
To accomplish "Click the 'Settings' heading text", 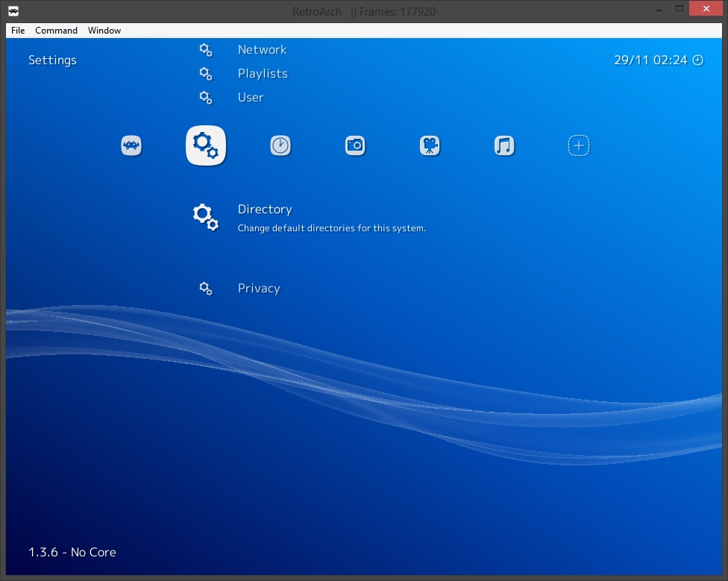I will click(x=52, y=60).
